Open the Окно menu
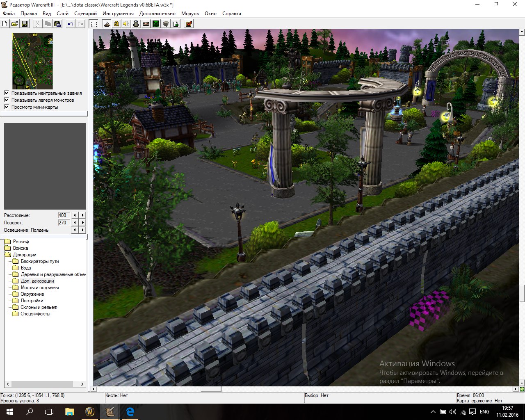This screenshot has width=525, height=420. (210, 14)
